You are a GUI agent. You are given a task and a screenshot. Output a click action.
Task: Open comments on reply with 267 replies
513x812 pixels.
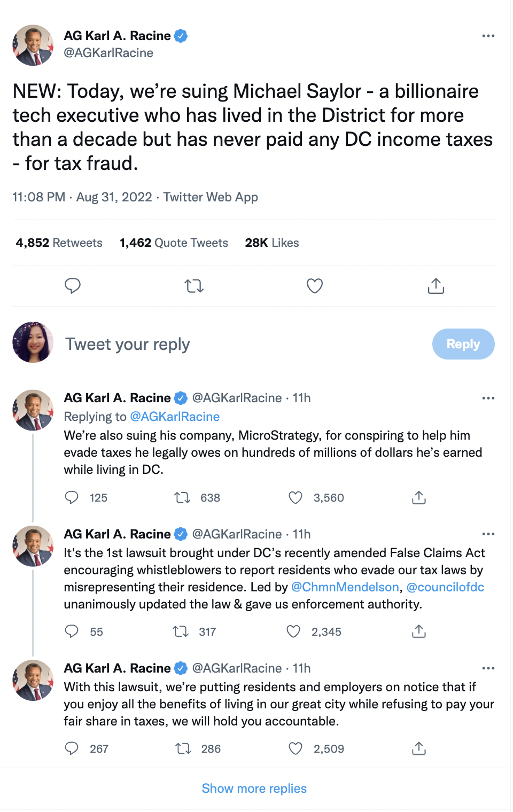(x=72, y=748)
